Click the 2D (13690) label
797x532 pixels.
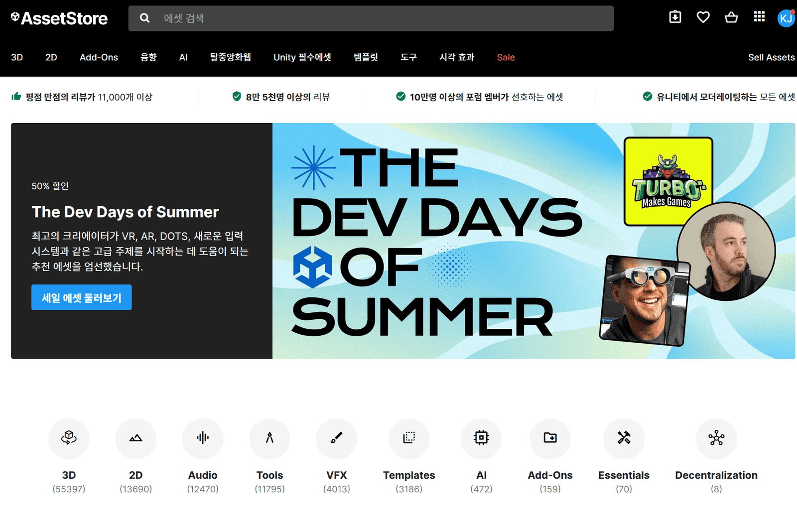[x=135, y=482]
